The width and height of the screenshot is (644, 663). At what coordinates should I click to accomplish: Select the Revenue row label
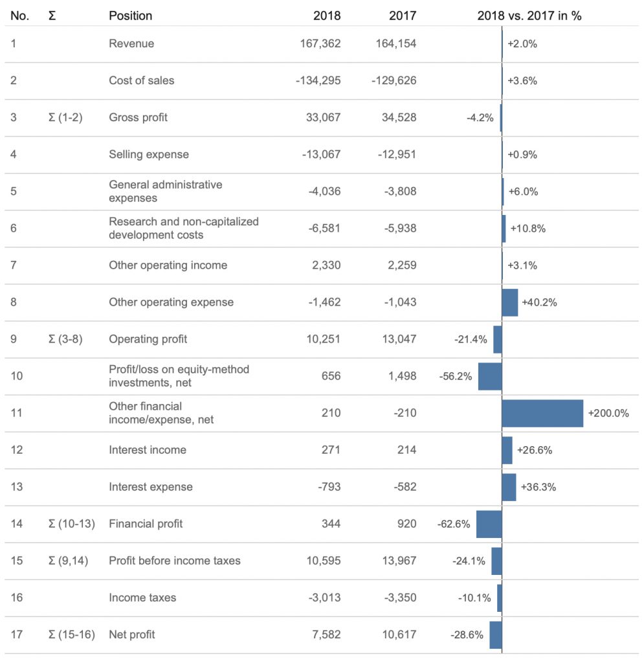tap(131, 43)
